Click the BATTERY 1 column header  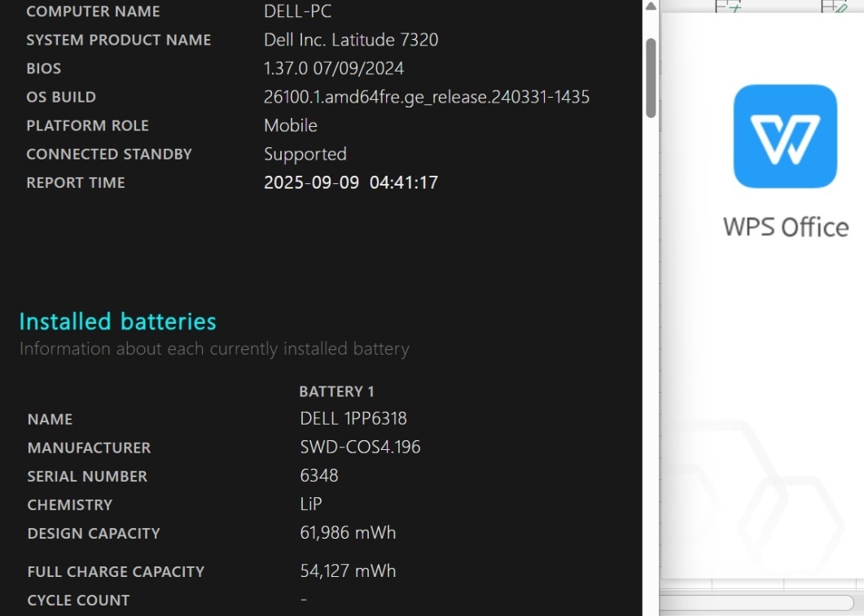tap(336, 392)
